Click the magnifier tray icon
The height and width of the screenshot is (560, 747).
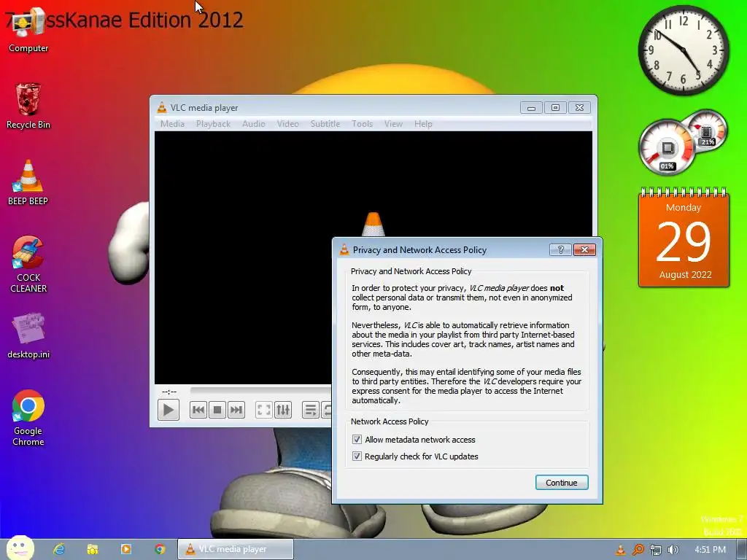(x=638, y=550)
